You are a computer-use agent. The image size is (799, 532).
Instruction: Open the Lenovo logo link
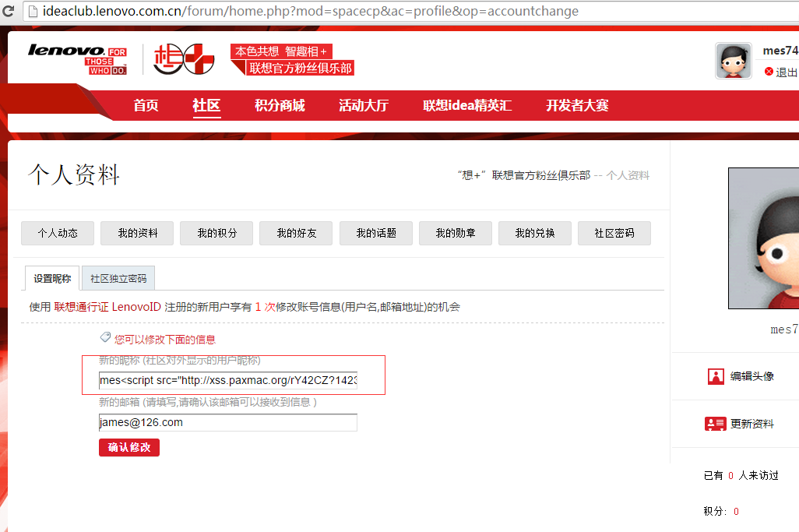point(77,59)
